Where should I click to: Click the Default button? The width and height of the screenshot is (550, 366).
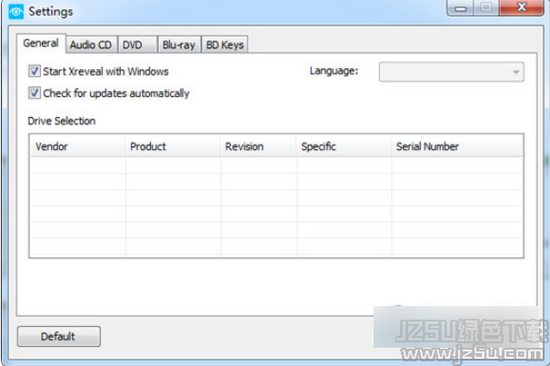(x=59, y=336)
